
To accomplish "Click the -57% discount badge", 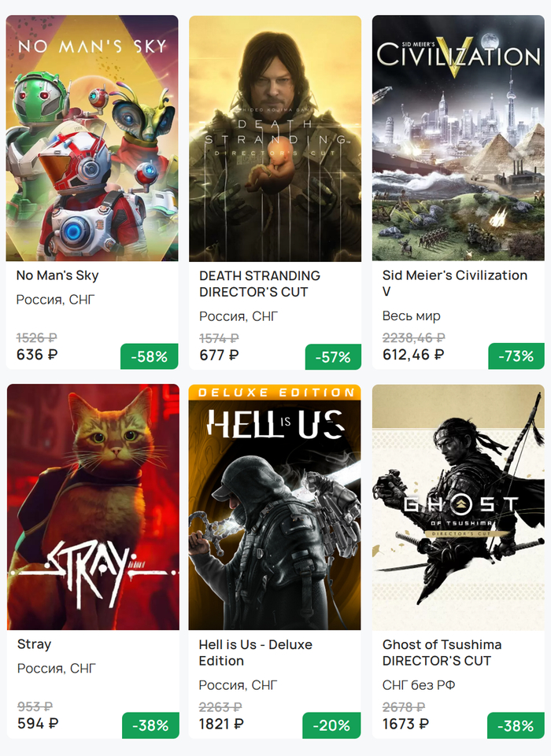I will click(x=333, y=357).
